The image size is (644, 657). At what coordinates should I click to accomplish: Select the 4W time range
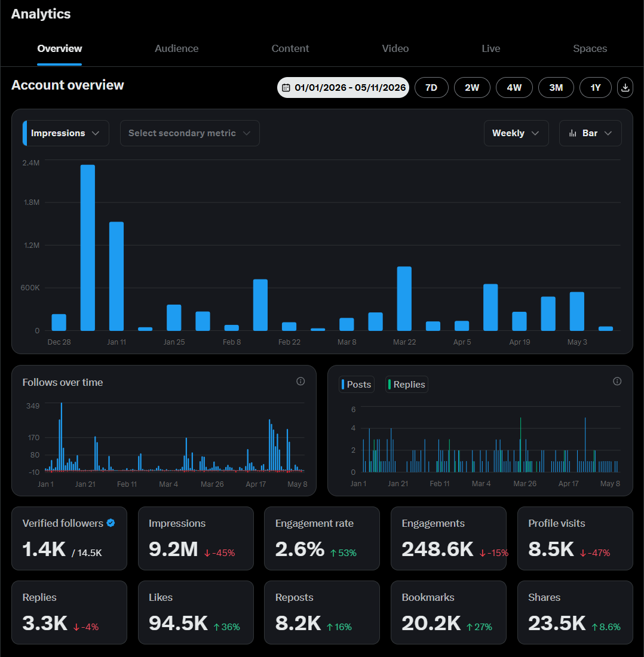514,88
